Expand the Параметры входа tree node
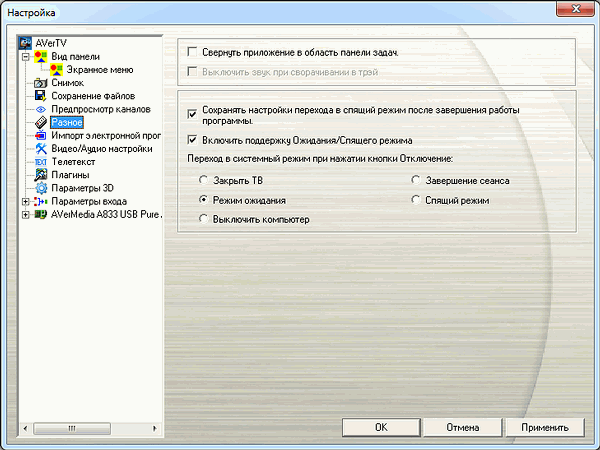The height and width of the screenshot is (450, 600). click(x=25, y=201)
